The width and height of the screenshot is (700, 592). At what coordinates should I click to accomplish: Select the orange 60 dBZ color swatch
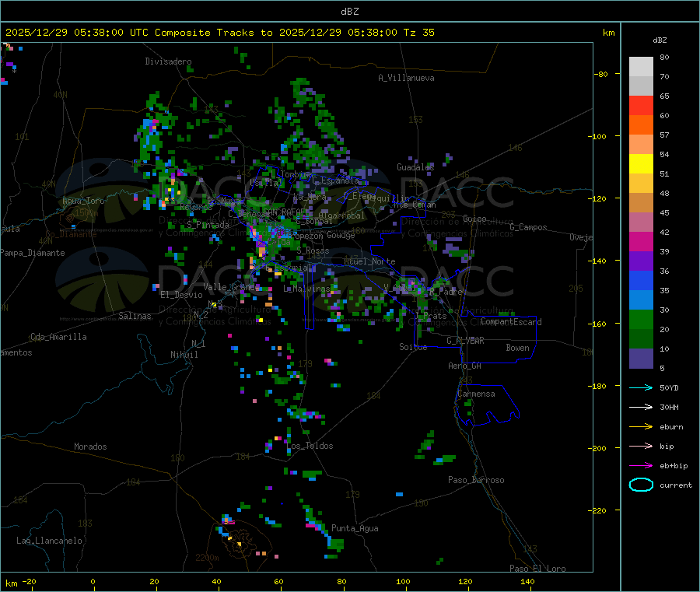[x=641, y=125]
